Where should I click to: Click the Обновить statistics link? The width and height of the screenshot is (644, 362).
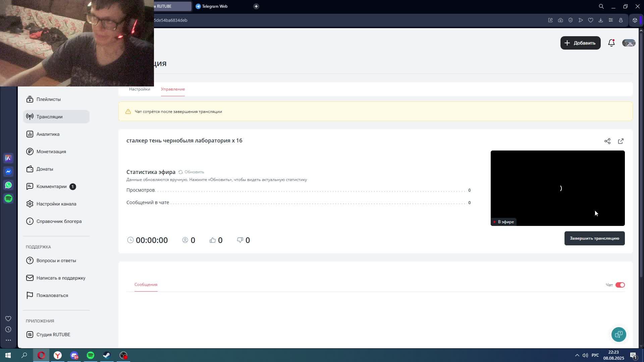click(x=191, y=172)
